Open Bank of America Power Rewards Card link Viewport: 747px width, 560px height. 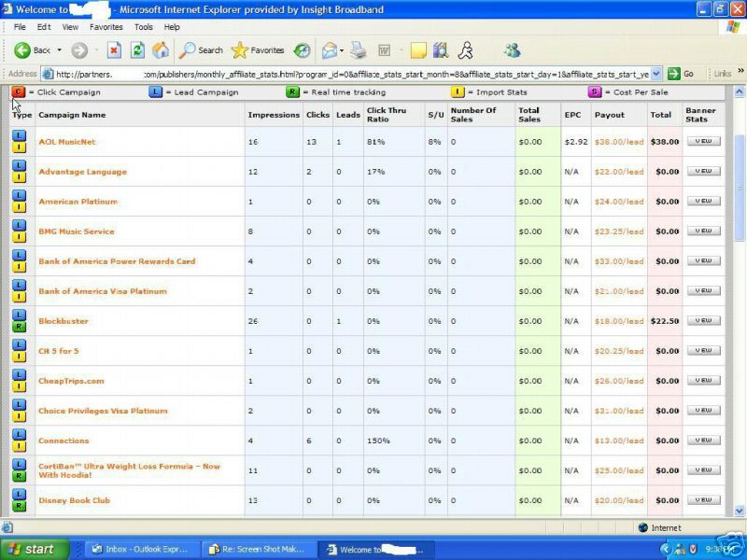tap(118, 261)
